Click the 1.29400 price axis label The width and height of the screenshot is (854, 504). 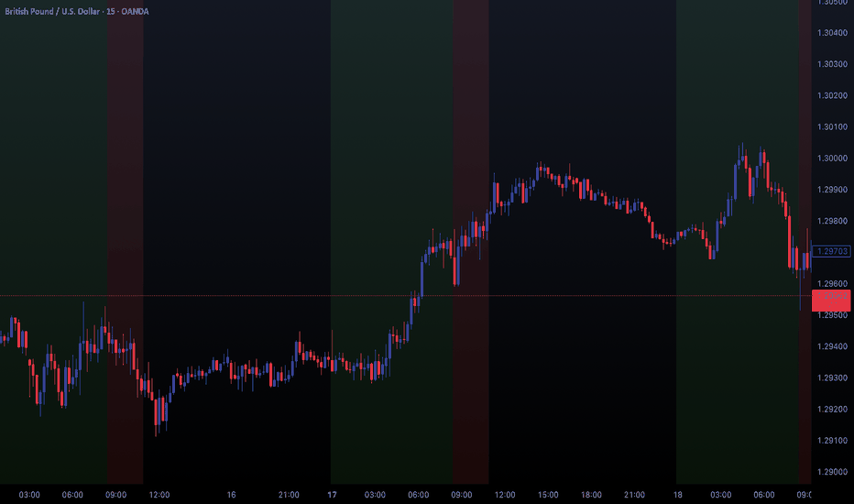pos(832,346)
